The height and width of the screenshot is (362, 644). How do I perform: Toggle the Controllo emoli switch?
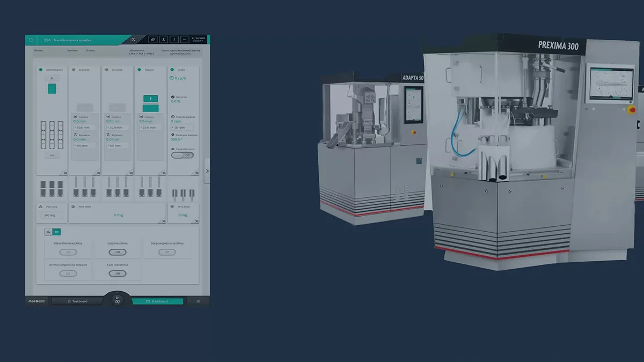click(182, 155)
